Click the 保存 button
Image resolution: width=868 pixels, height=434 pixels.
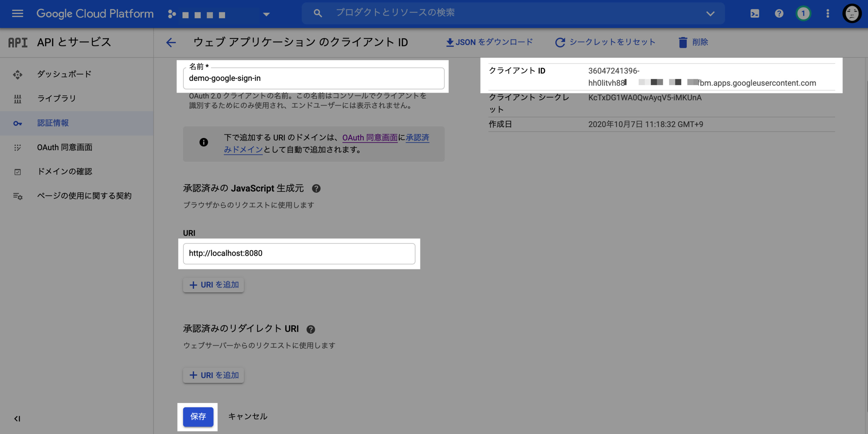[x=198, y=417]
